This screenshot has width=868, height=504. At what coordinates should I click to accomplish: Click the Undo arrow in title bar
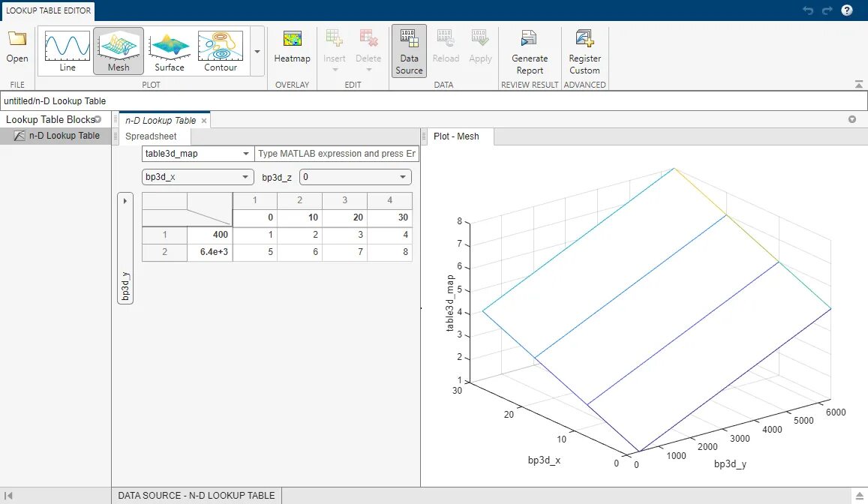tap(808, 10)
